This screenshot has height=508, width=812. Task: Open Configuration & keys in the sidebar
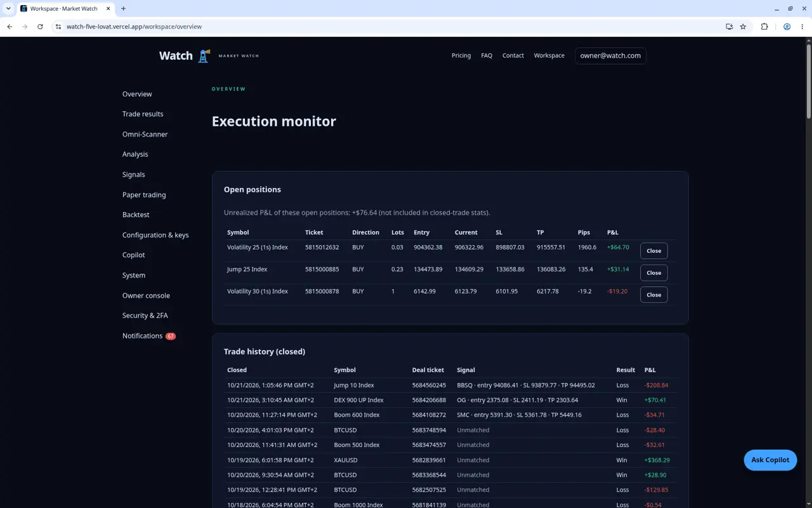[155, 235]
